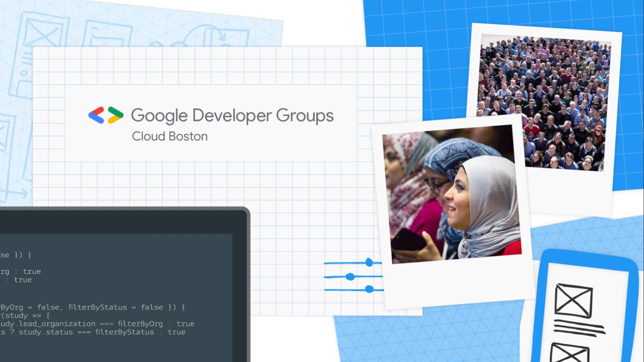Open the photo of women in hijabs
This screenshot has height=362, width=644.
(452, 194)
